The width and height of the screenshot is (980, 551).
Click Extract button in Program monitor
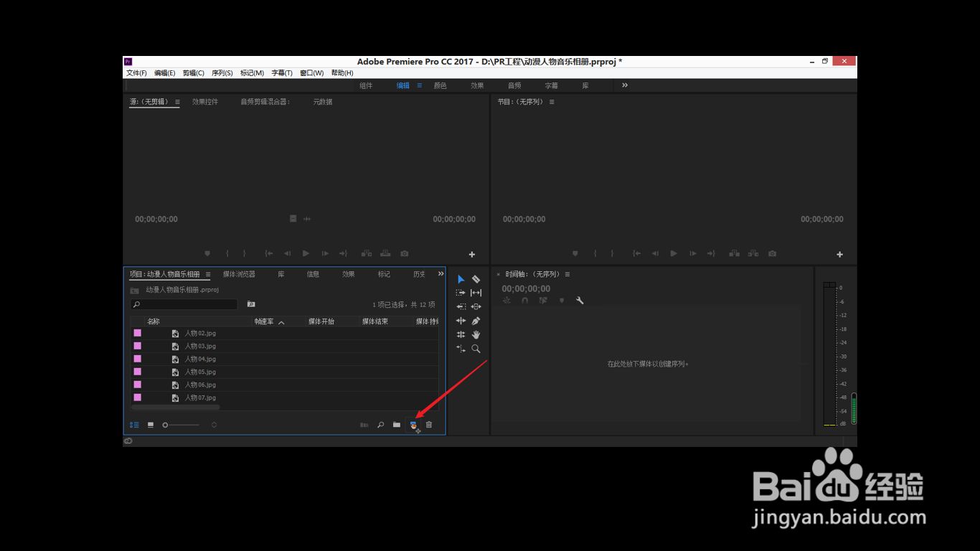click(x=753, y=253)
